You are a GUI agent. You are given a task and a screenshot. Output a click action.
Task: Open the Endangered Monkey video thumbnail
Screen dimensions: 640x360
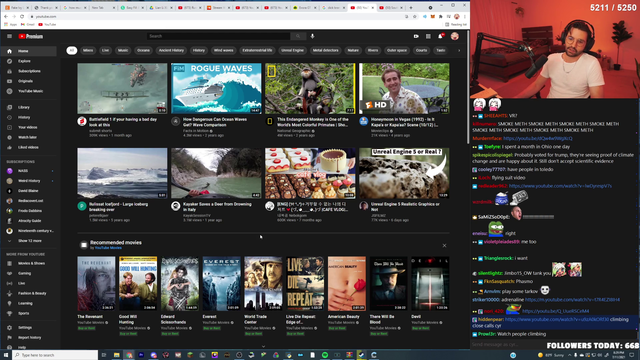coord(310,89)
